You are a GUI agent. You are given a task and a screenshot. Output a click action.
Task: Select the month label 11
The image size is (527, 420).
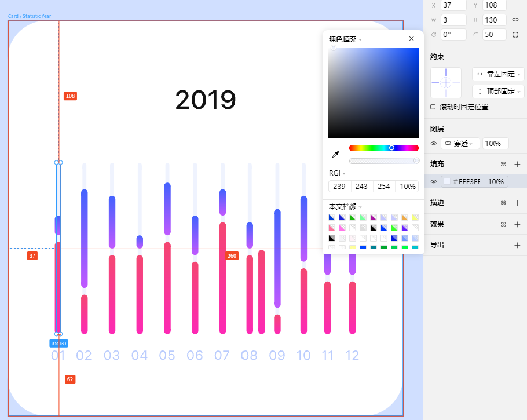point(328,356)
